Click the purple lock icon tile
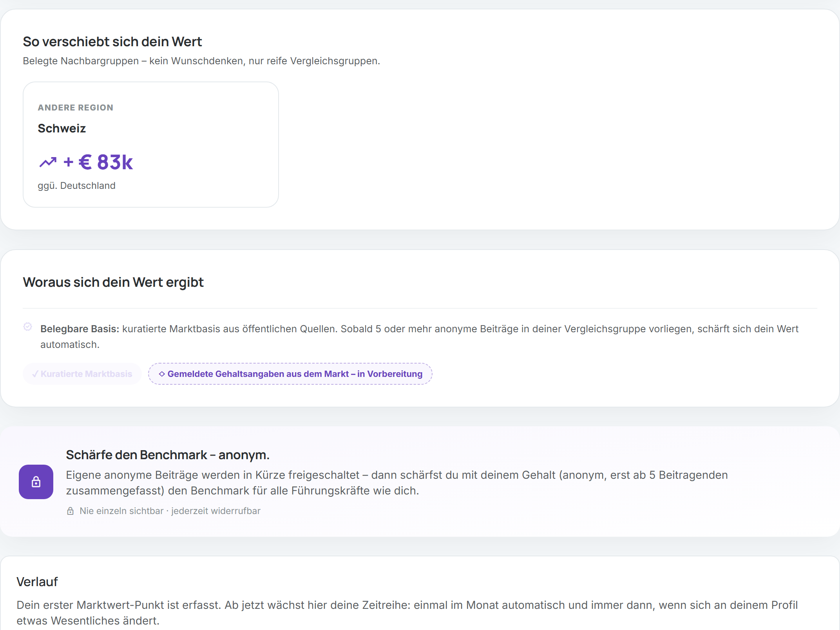The image size is (840, 630). pyautogui.click(x=36, y=482)
